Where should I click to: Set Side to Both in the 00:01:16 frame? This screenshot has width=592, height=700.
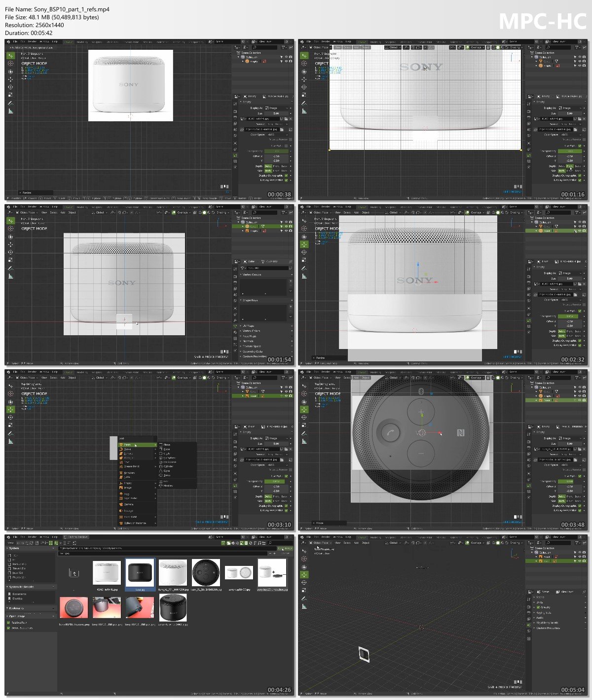point(562,171)
